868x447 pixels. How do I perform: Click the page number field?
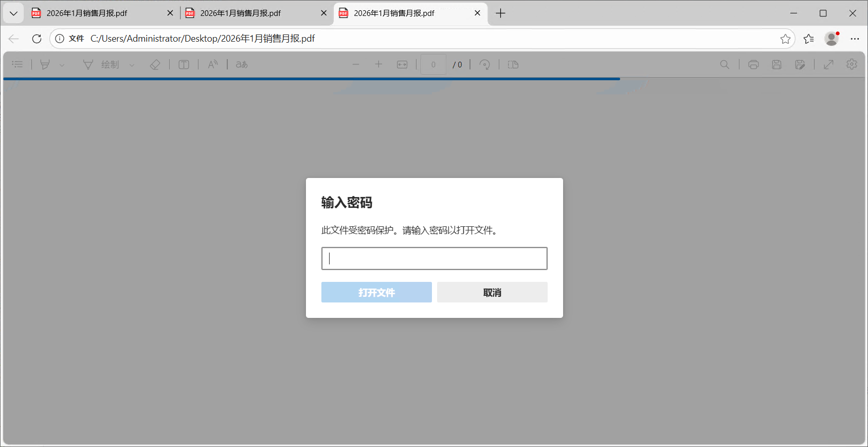click(x=433, y=64)
